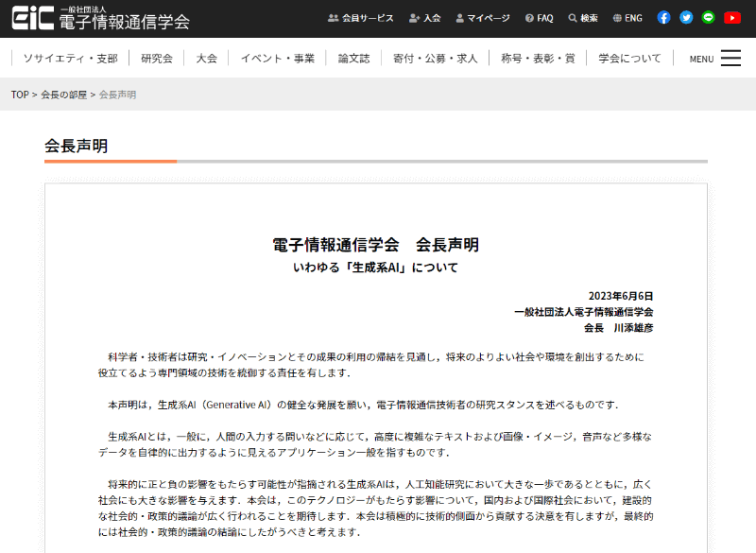
Task: Open the Twitter icon link
Action: click(686, 18)
